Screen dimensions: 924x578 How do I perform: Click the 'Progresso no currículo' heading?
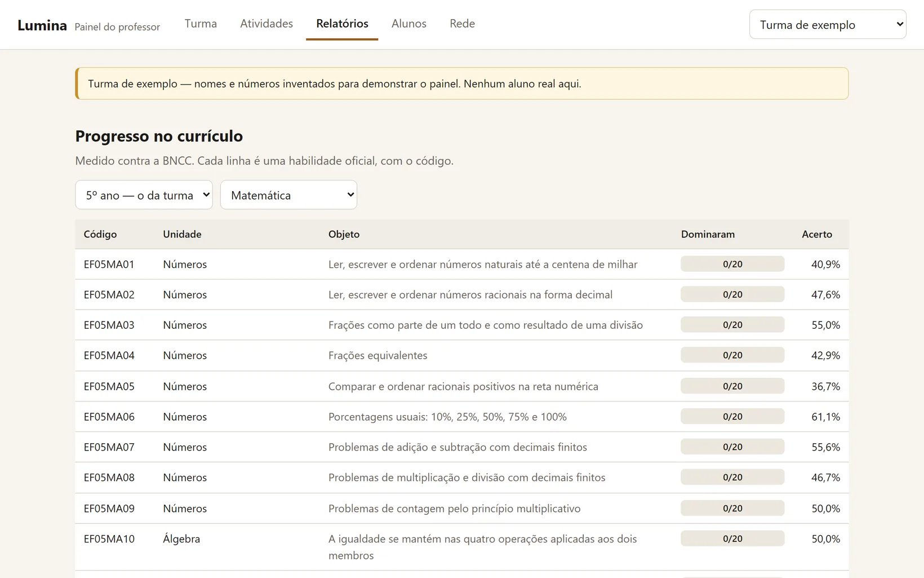coord(159,136)
